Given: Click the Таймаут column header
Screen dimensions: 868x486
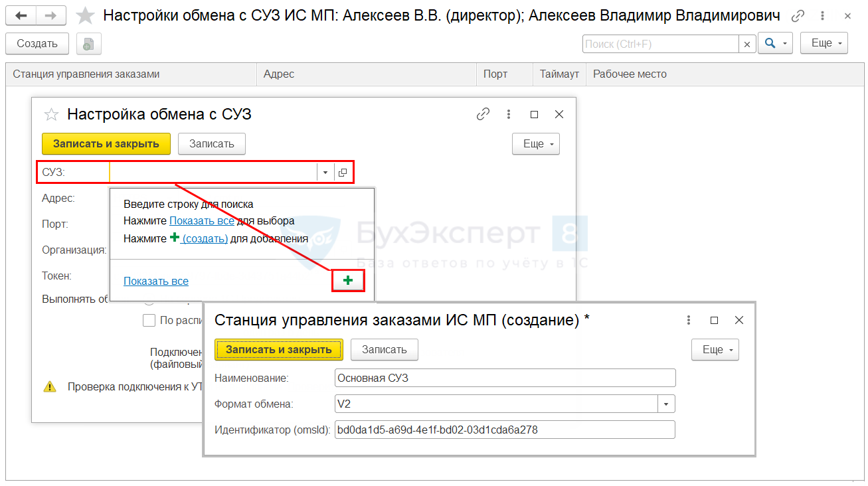Looking at the screenshot, I should coord(559,74).
